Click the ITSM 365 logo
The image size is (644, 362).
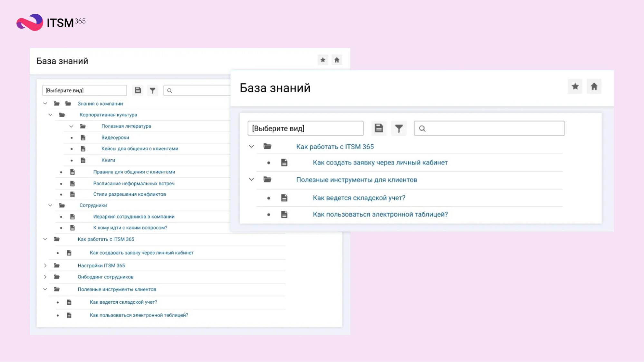[51, 22]
